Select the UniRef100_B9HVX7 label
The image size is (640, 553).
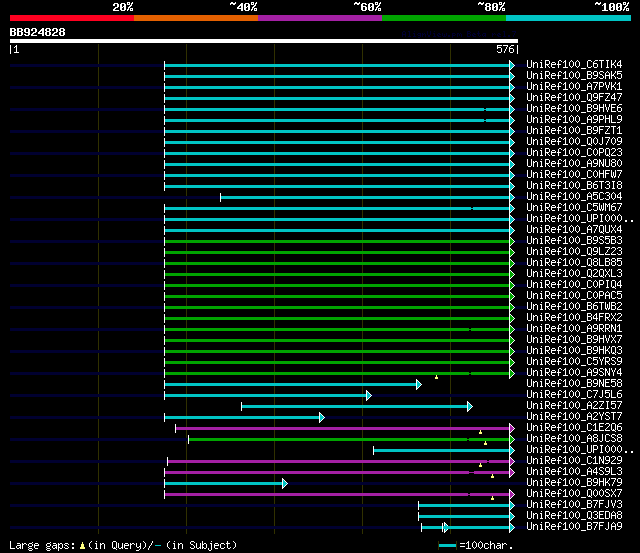574,340
